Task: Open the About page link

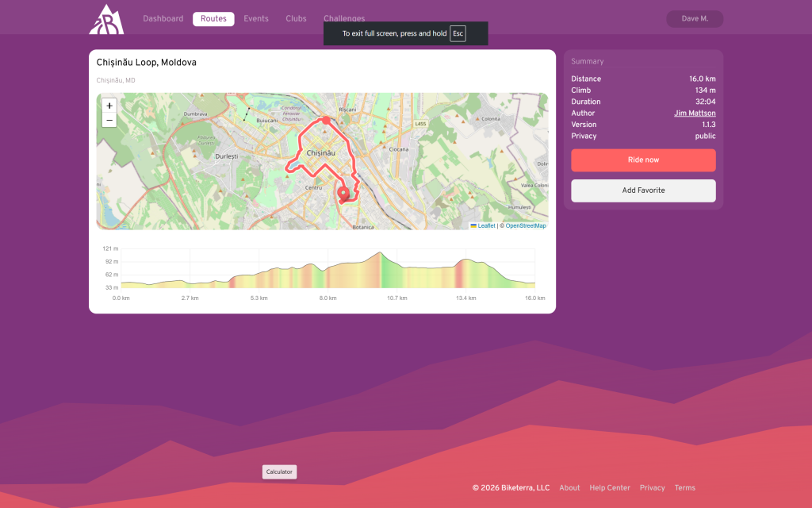Action: click(569, 488)
